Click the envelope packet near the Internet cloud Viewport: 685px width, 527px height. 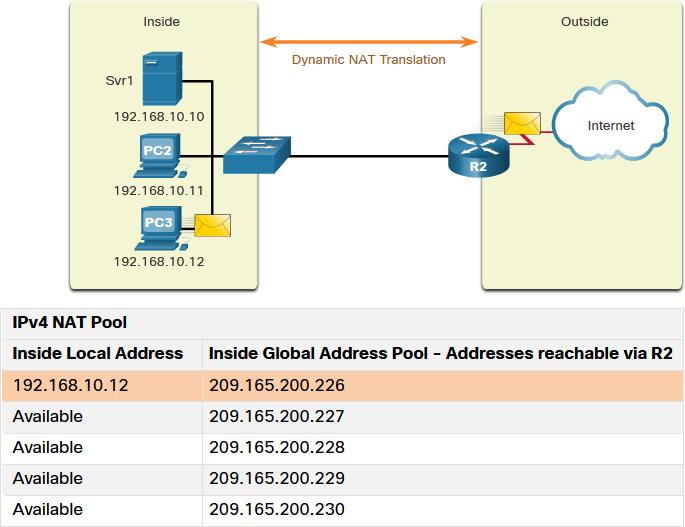point(522,123)
